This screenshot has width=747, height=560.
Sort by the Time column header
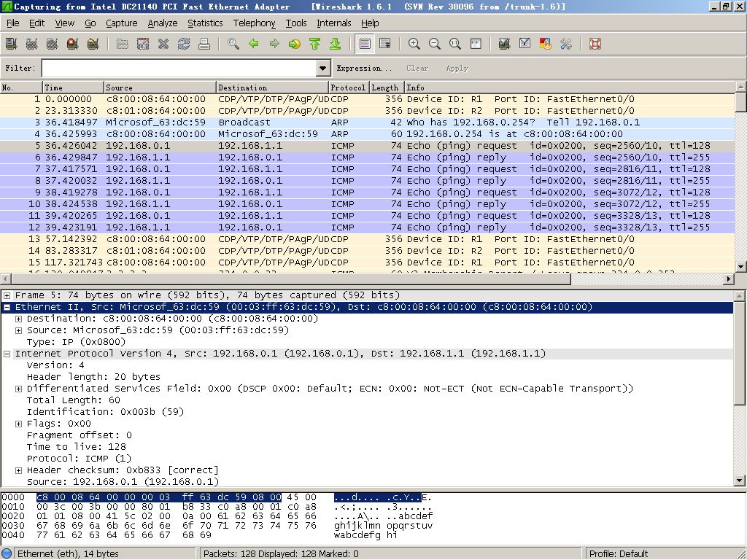73,87
